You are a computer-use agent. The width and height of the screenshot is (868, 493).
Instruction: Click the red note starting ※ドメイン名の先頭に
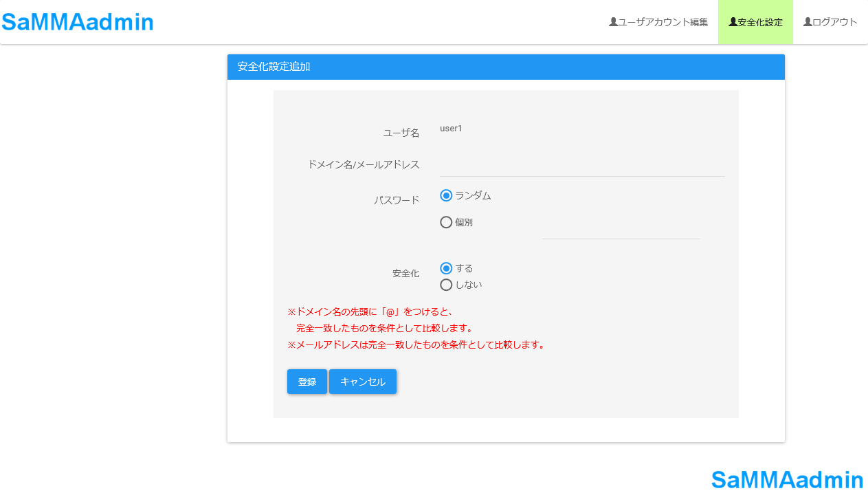pyautogui.click(x=370, y=311)
